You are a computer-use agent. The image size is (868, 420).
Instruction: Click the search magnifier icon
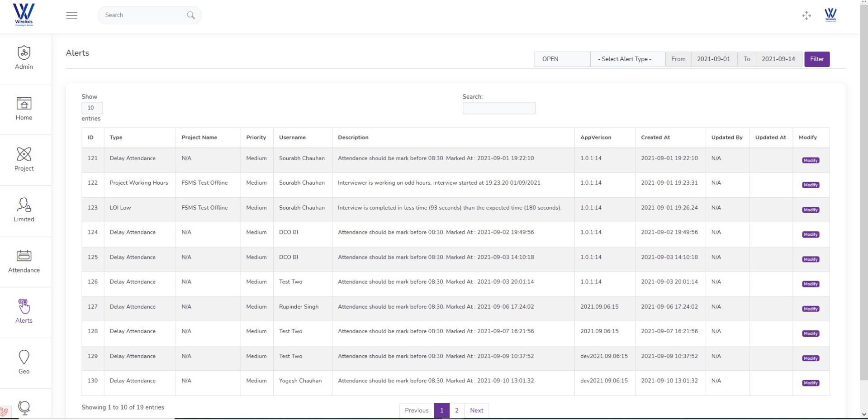coord(191,15)
